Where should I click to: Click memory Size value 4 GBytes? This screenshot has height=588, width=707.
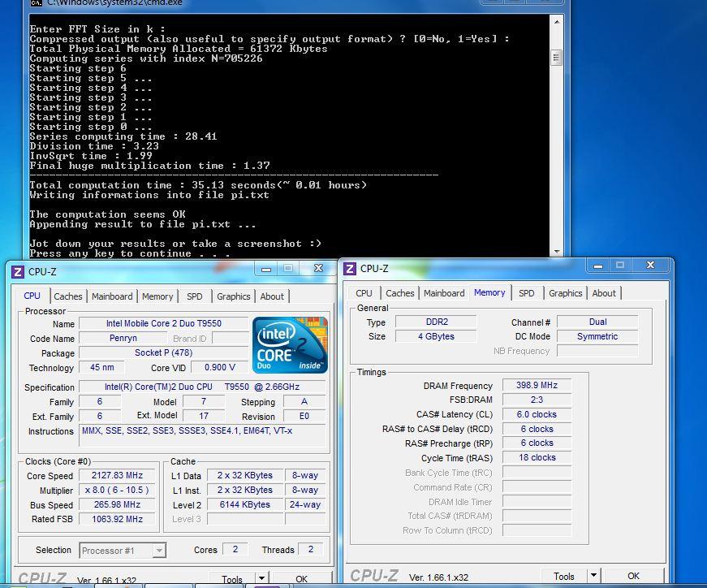(436, 336)
